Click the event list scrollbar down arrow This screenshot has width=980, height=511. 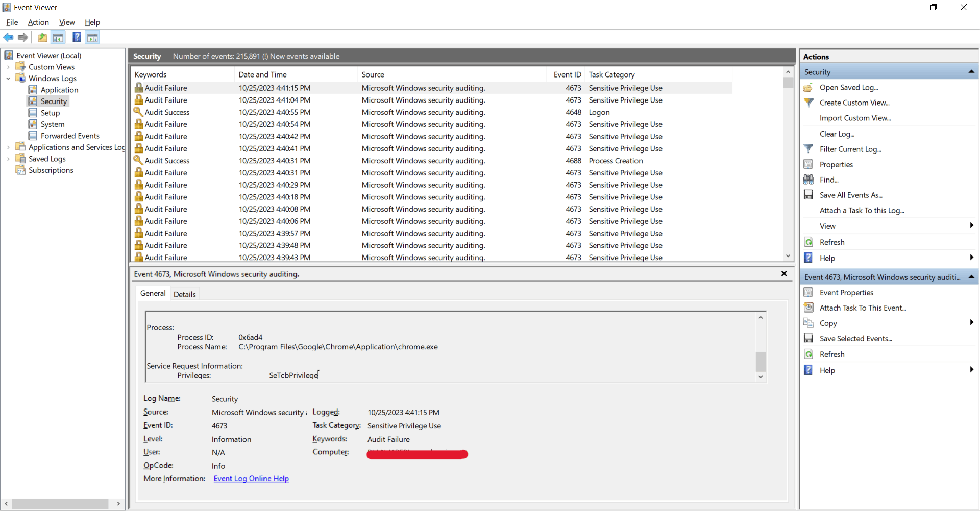click(788, 256)
